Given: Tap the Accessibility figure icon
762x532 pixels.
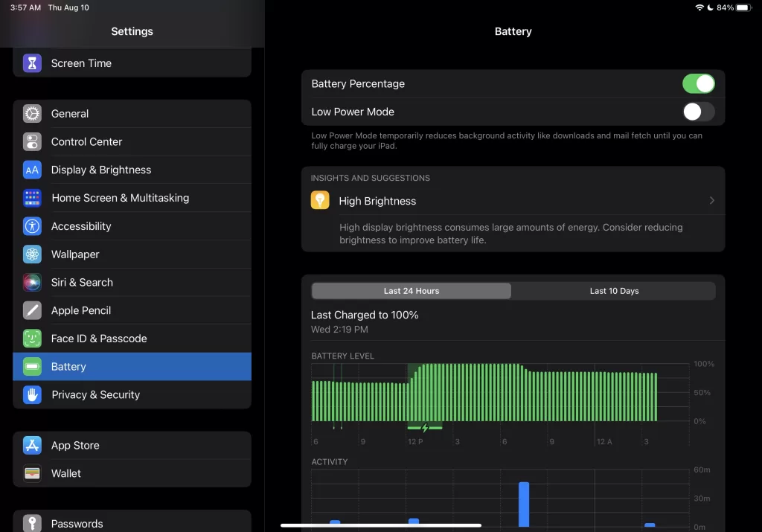Looking at the screenshot, I should point(32,226).
